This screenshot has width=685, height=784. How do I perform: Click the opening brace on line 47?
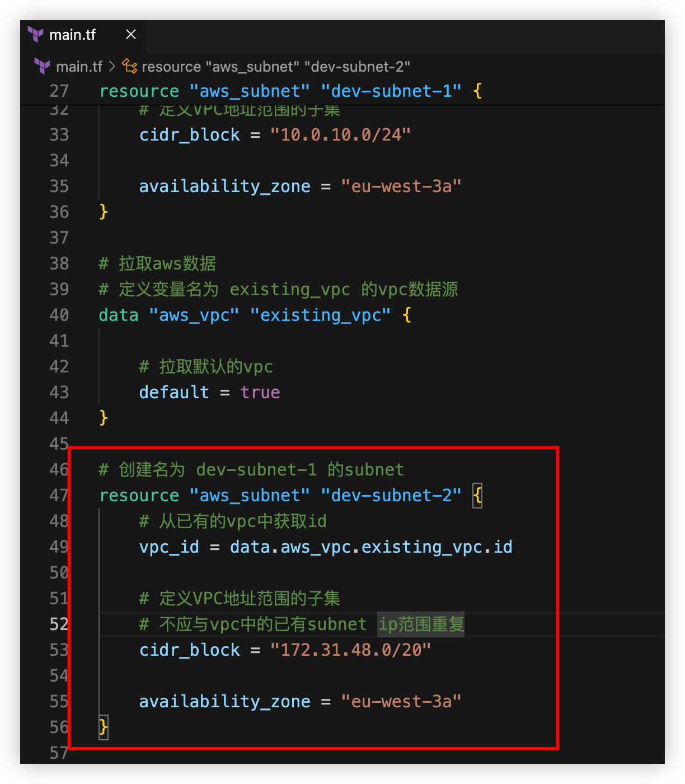pos(477,495)
